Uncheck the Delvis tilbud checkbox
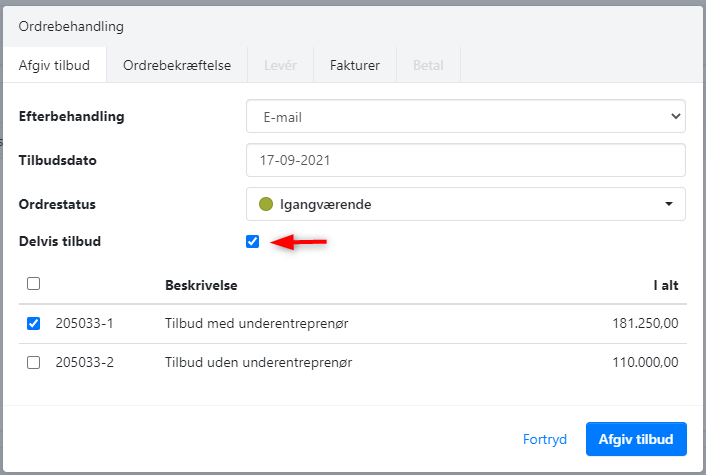The image size is (706, 475). (x=252, y=241)
